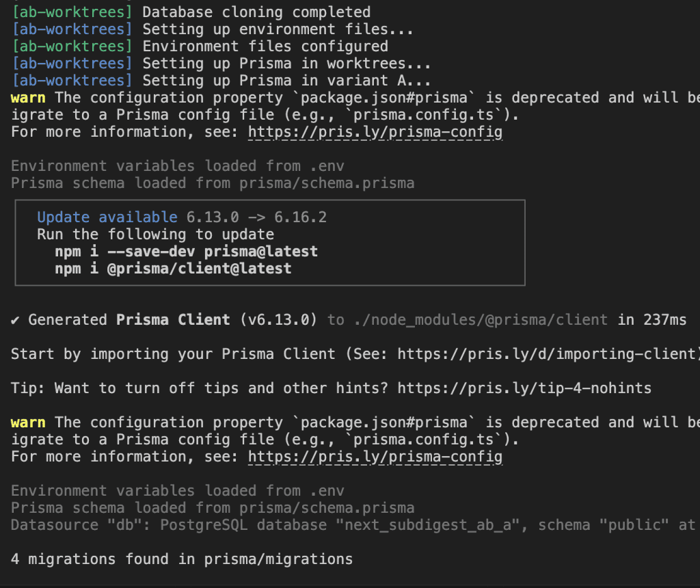
Task: Click the Environment files configured message
Action: (265, 46)
